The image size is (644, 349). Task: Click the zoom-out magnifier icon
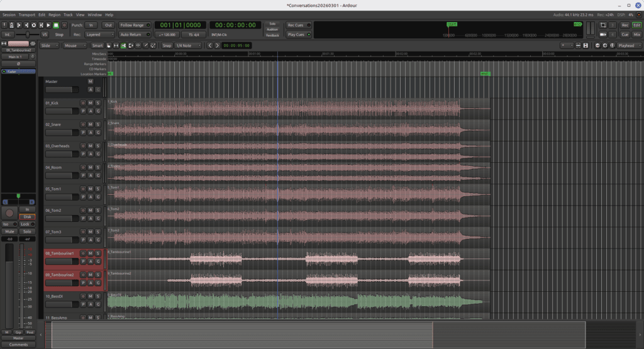click(597, 45)
